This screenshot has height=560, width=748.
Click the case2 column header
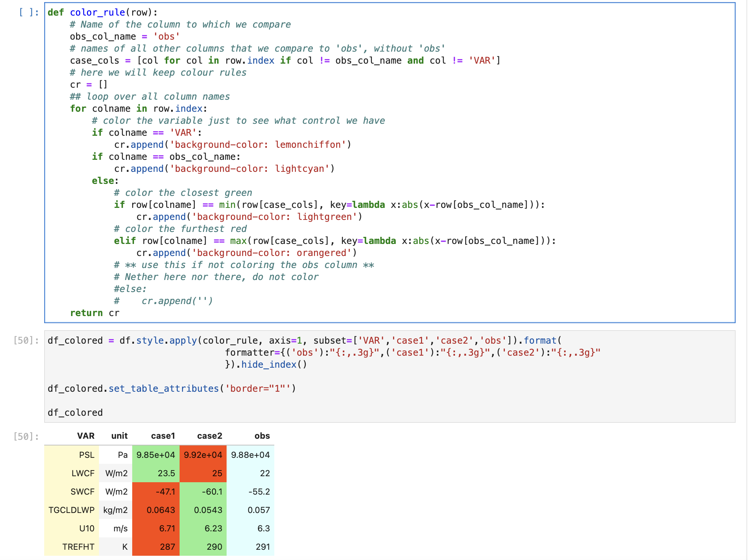[x=210, y=436]
